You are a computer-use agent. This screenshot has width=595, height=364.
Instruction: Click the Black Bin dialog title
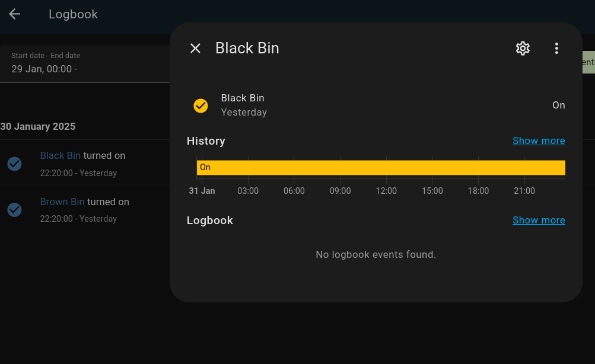pos(247,49)
